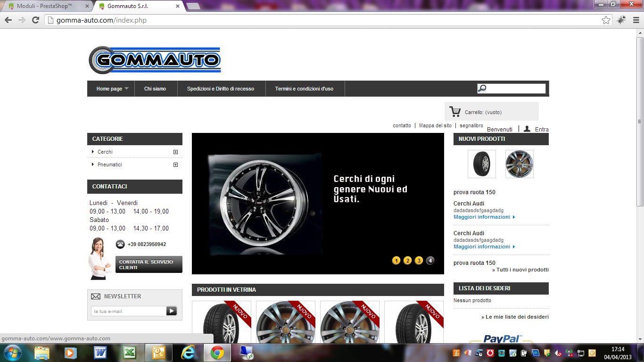644x362 pixels.
Task: Open Termini e condizioni d'uso
Action: pyautogui.click(x=304, y=89)
